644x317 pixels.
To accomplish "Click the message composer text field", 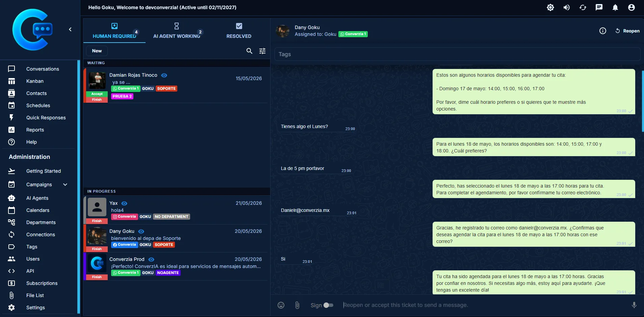I will point(485,305).
